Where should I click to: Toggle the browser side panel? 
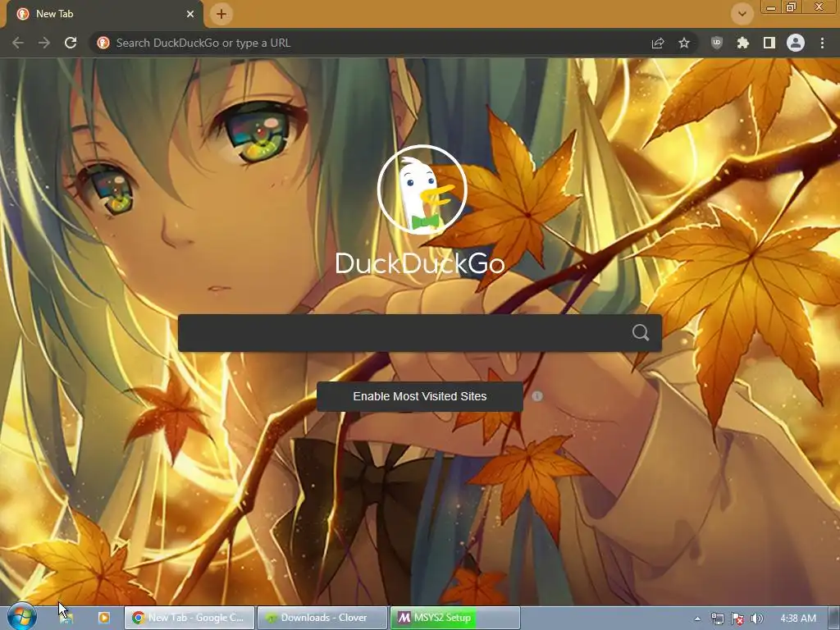click(769, 43)
